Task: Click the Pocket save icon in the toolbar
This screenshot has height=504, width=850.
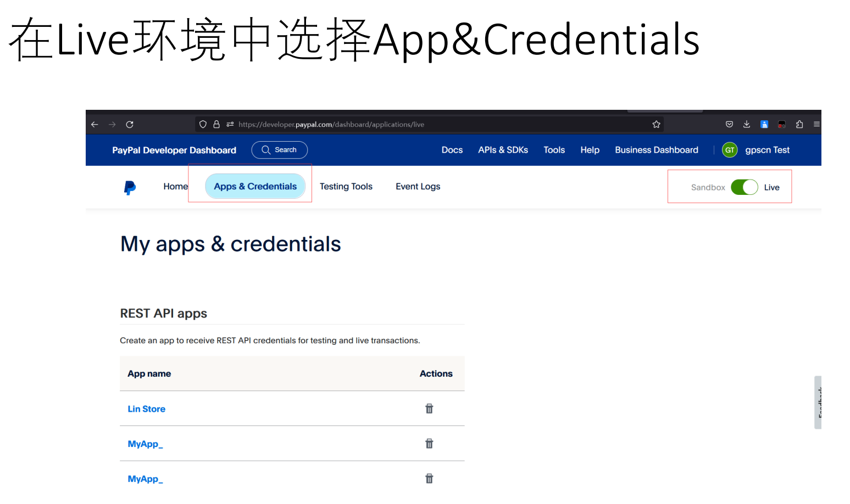Action: [729, 125]
